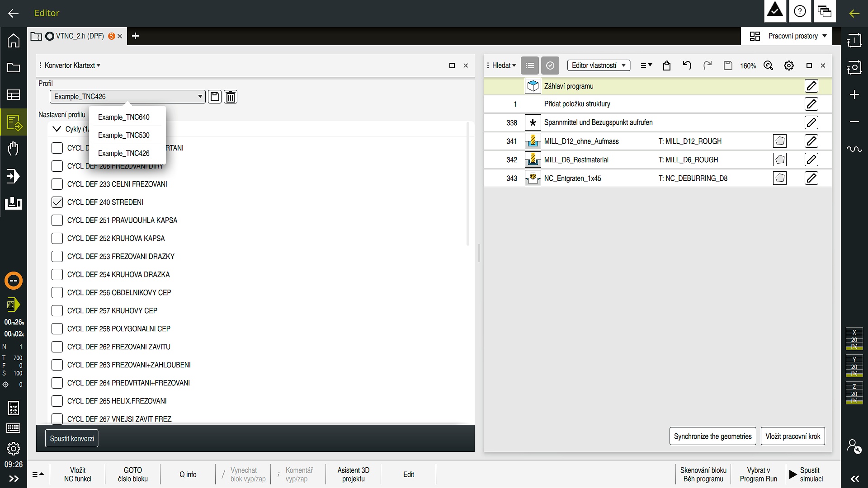Uncheck CYCL DEF 240 STREDENI

click(57, 202)
